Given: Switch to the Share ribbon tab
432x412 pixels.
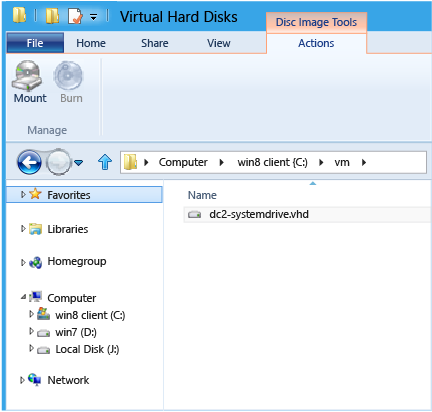Looking at the screenshot, I should pyautogui.click(x=155, y=43).
